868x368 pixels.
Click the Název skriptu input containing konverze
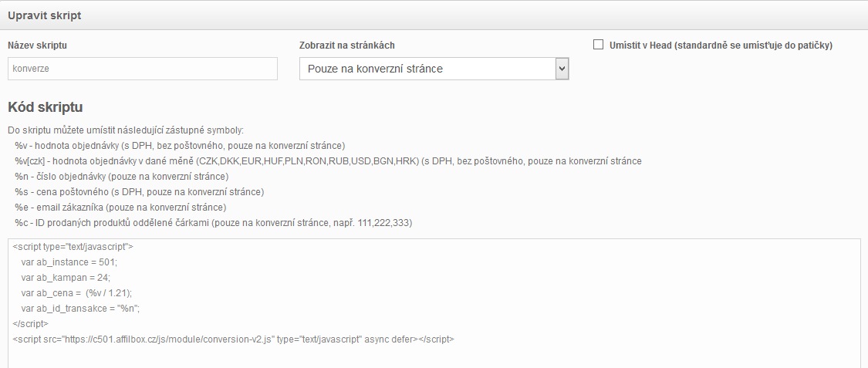143,69
